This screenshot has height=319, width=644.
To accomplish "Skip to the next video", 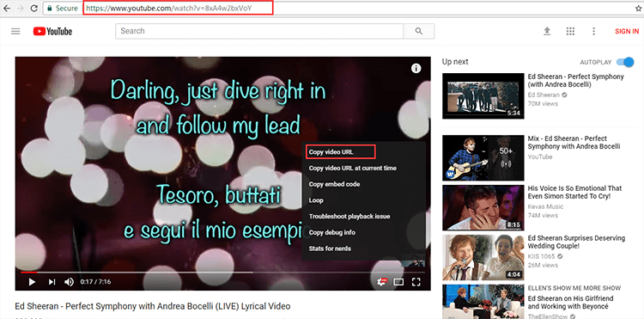I will (52, 281).
